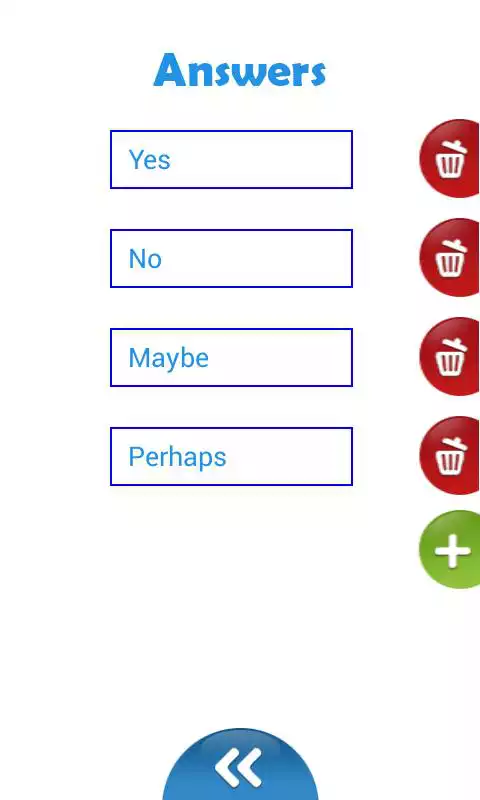Delete the Yes answer with trash icon
Viewport: 480px width, 800px height.
[449, 159]
